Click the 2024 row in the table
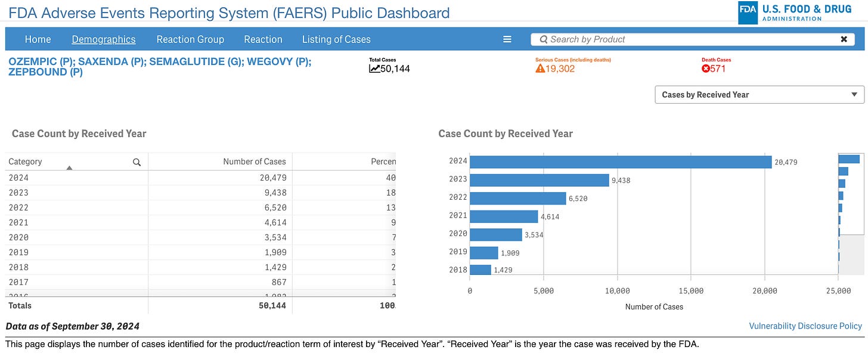The width and height of the screenshot is (868, 356). coord(200,178)
